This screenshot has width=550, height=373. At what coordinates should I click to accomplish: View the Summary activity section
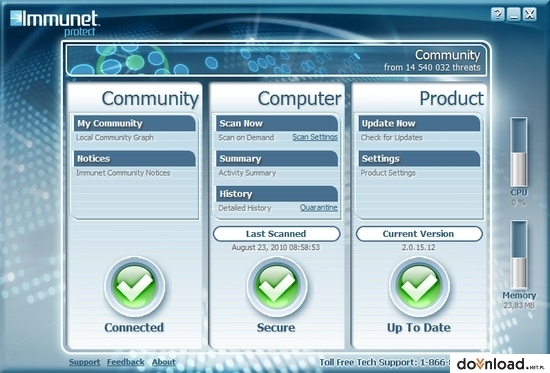(x=277, y=159)
